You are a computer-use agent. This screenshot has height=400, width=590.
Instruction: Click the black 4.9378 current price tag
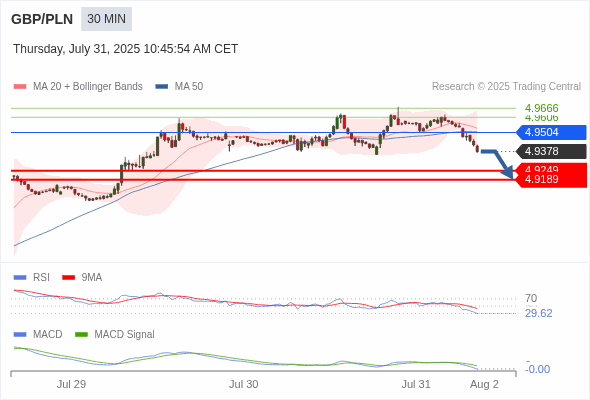551,151
